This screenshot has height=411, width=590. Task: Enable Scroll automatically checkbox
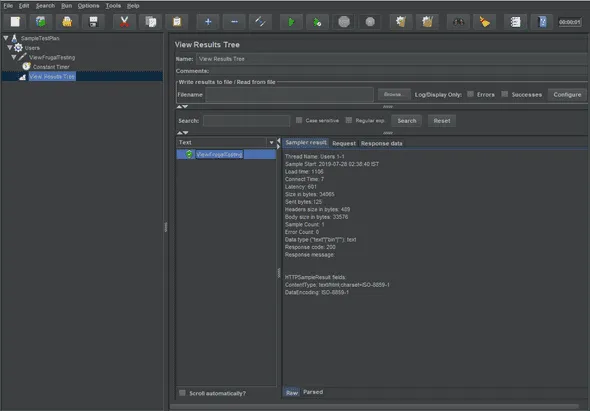[x=182, y=393]
